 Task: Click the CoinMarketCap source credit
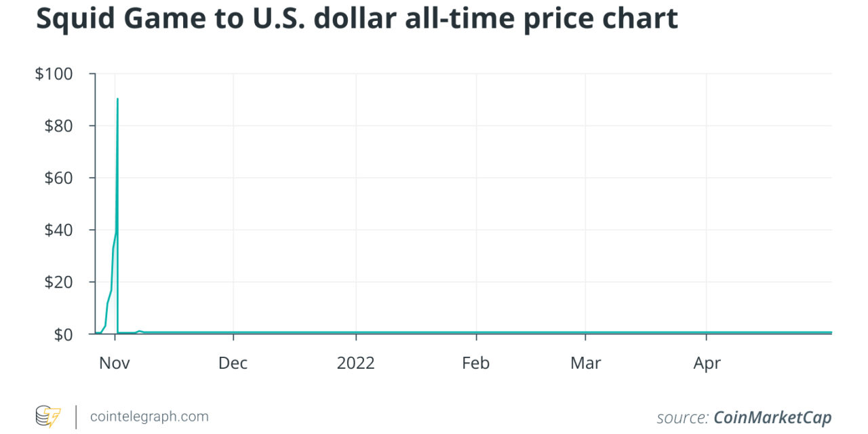772,418
